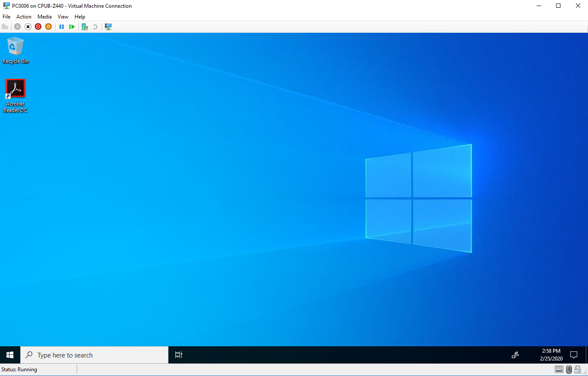Pause the virtual machine
The width and height of the screenshot is (588, 376).
point(62,26)
